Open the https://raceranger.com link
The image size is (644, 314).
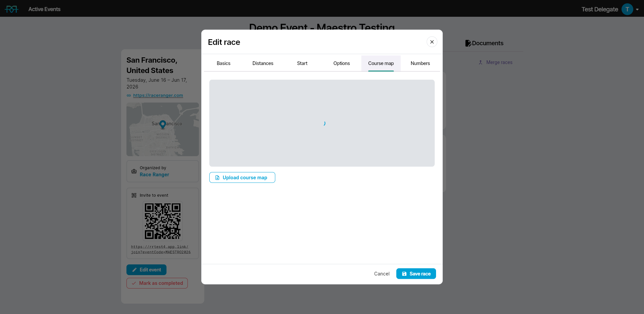click(158, 96)
